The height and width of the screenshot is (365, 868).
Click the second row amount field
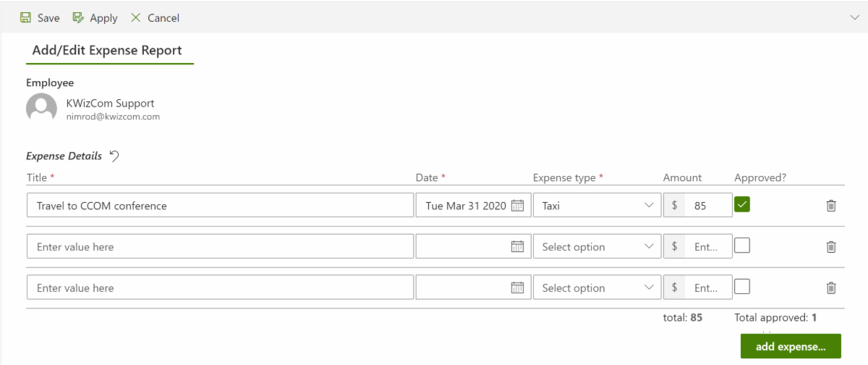[x=697, y=246]
